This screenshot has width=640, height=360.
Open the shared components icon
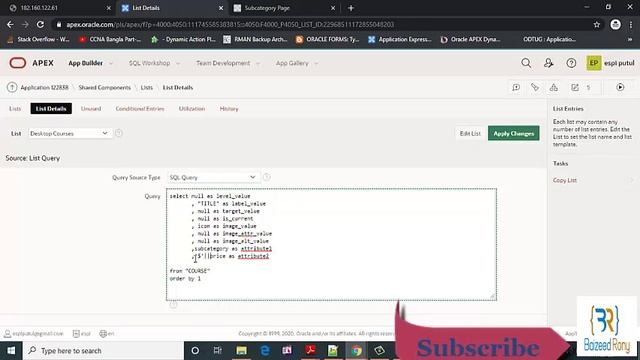pyautogui.click(x=553, y=87)
